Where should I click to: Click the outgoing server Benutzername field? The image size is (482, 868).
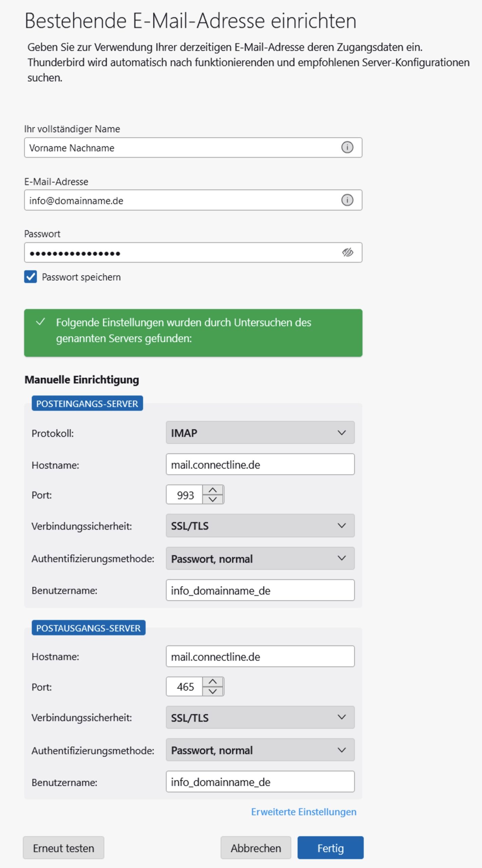coord(260,782)
